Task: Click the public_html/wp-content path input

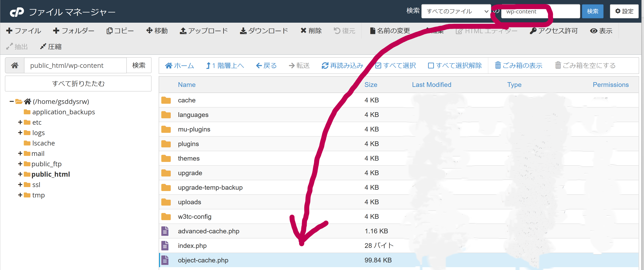Action: click(75, 65)
